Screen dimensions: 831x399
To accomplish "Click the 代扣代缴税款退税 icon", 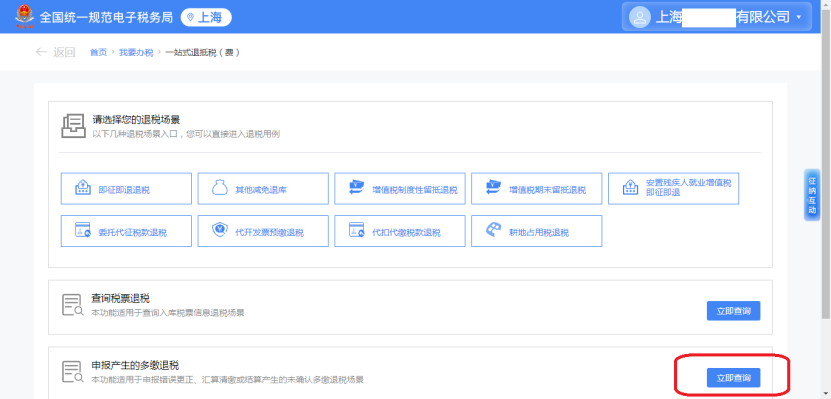I will (356, 230).
